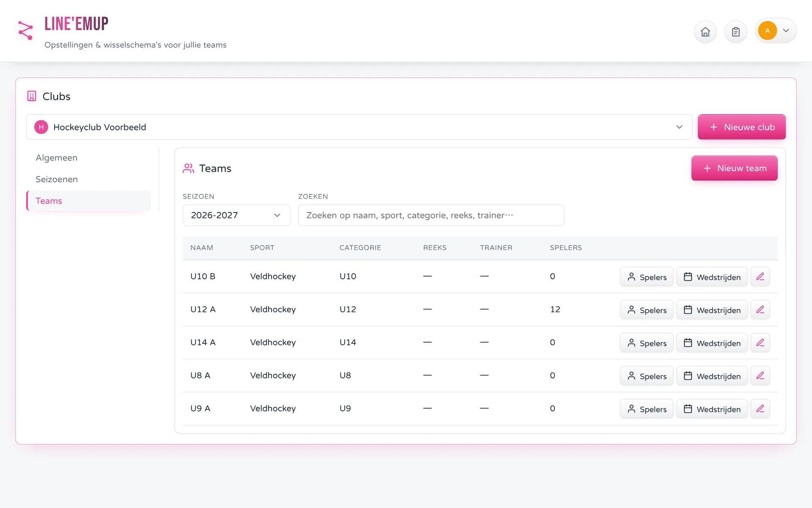
Task: Click the Clubs building icon
Action: 32,96
